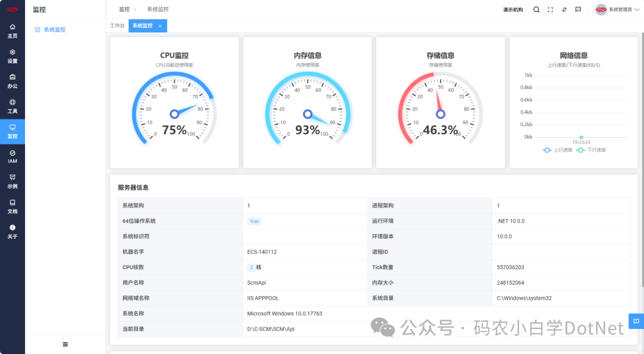Click the machine name ECS-140112
The width and height of the screenshot is (644, 354).
click(x=262, y=252)
